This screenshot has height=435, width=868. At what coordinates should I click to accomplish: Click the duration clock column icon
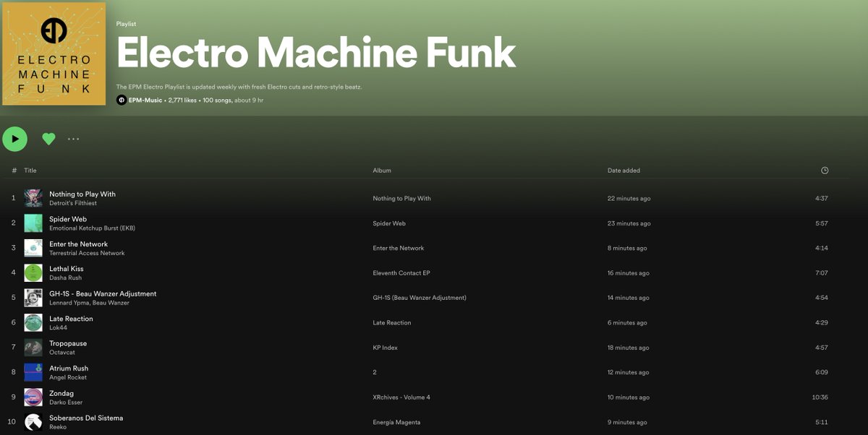(x=825, y=171)
